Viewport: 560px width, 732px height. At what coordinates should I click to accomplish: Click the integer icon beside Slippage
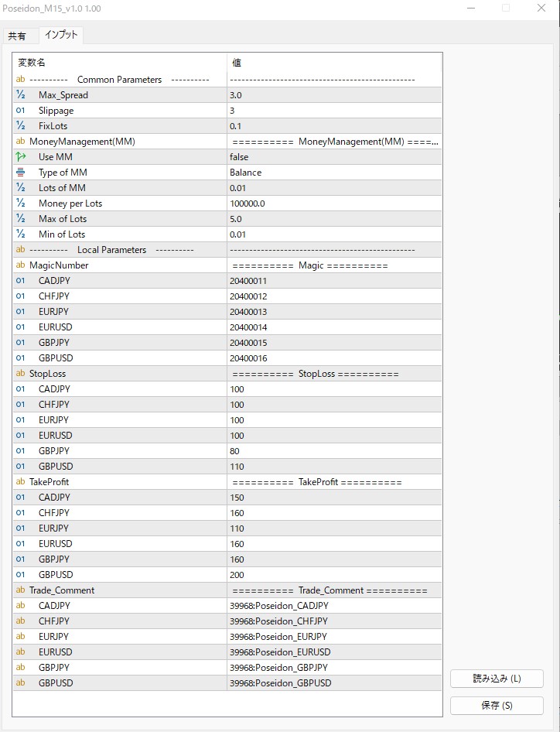pyautogui.click(x=21, y=110)
